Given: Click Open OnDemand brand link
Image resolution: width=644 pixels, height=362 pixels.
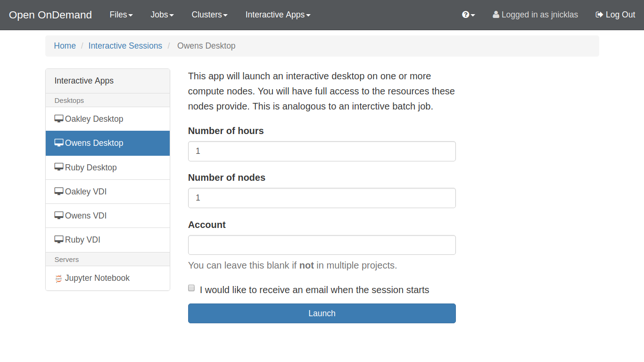Looking at the screenshot, I should (50, 15).
